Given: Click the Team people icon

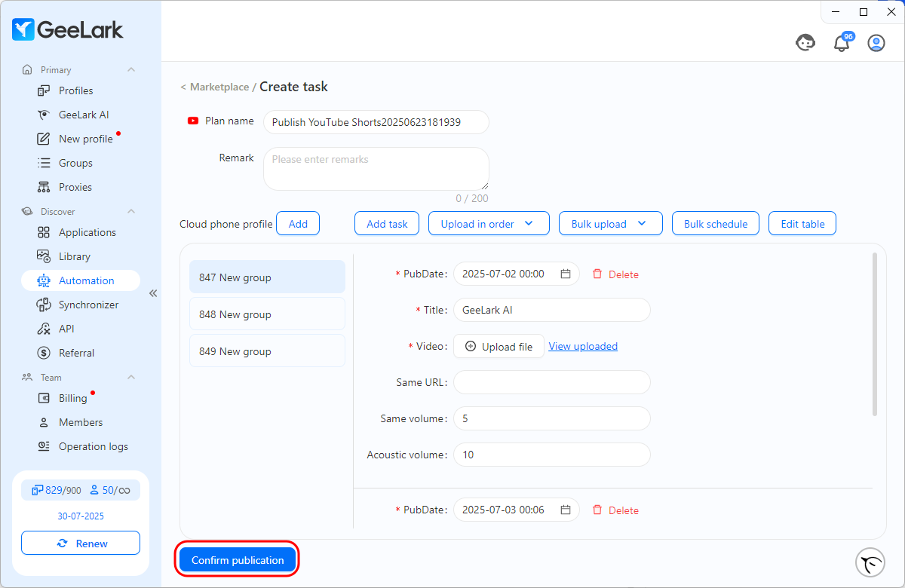Looking at the screenshot, I should [27, 377].
